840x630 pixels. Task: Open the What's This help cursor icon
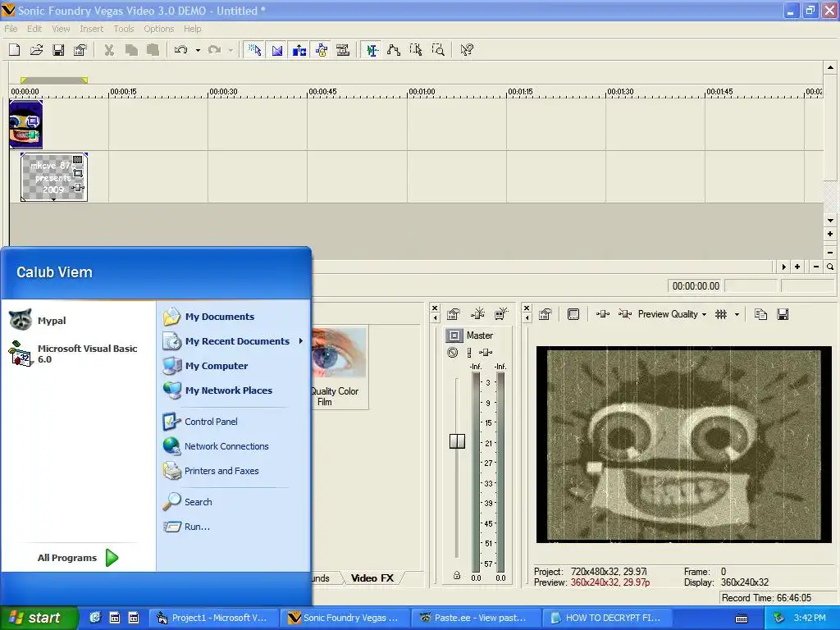[467, 50]
